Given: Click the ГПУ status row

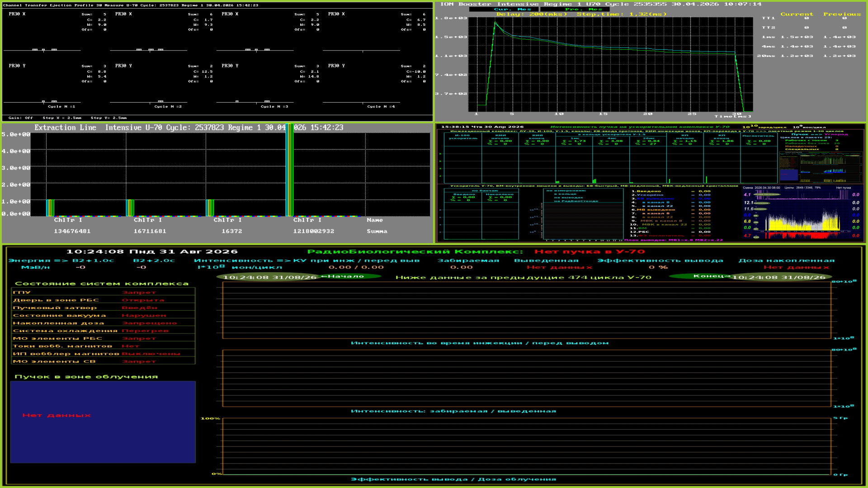Looking at the screenshot, I should click(x=103, y=292).
